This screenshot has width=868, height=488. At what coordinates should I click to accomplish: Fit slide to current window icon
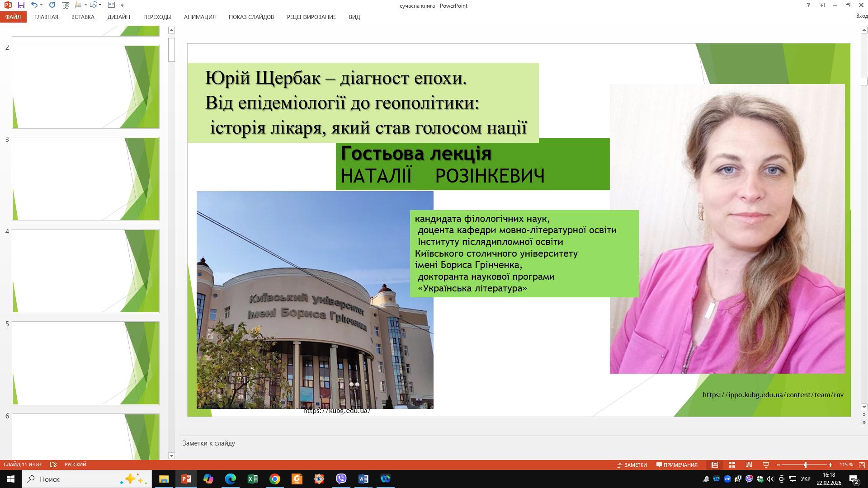click(862, 465)
